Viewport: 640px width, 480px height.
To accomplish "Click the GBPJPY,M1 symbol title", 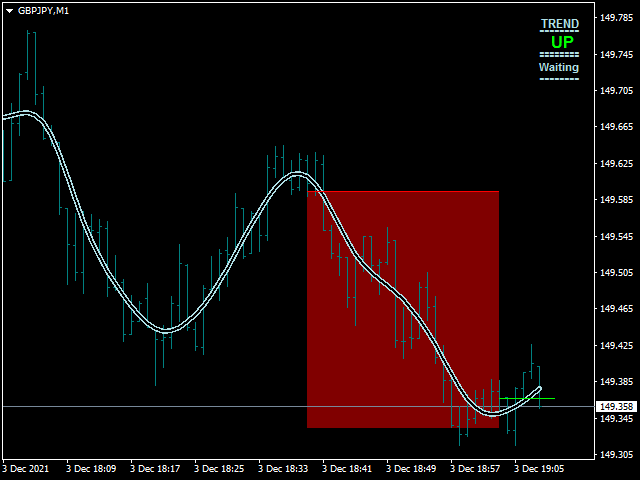I will (43, 10).
